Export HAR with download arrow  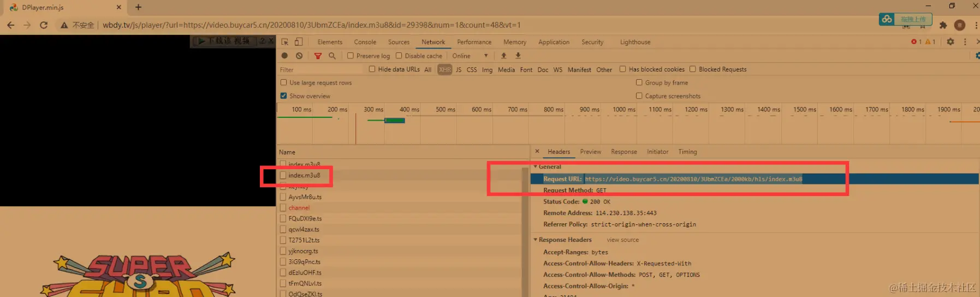pyautogui.click(x=518, y=56)
